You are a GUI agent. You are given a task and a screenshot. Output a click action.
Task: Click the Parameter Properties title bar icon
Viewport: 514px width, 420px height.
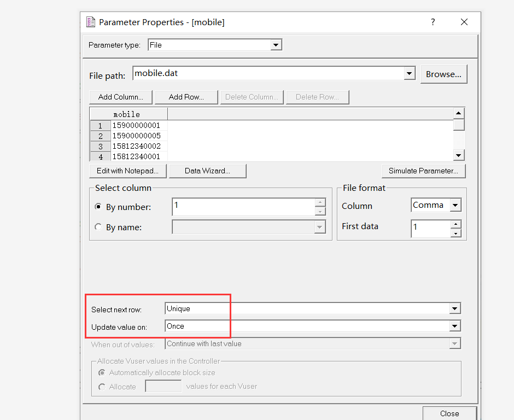91,22
